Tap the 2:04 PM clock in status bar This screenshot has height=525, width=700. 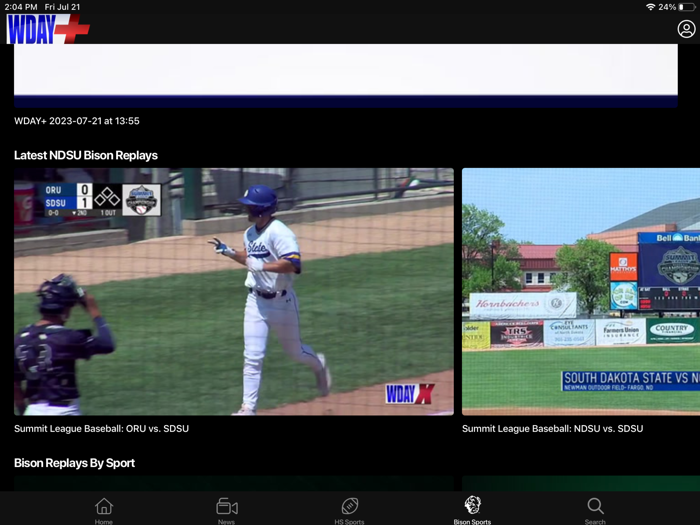(x=21, y=7)
